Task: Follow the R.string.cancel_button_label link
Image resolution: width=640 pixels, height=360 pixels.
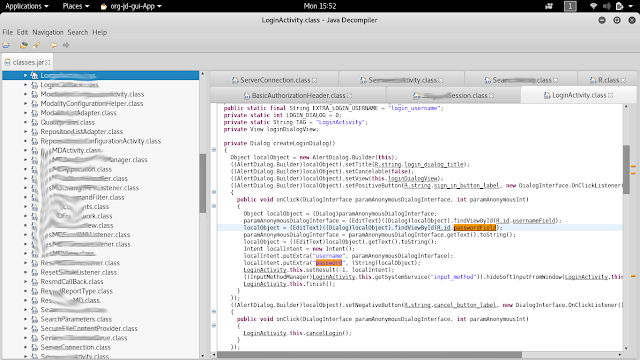Action: pos(449,305)
